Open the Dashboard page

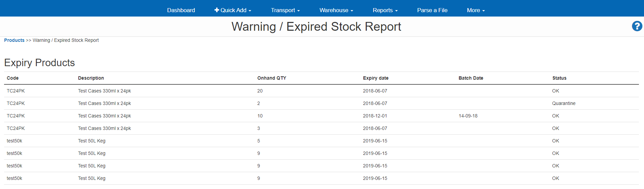[x=181, y=10]
